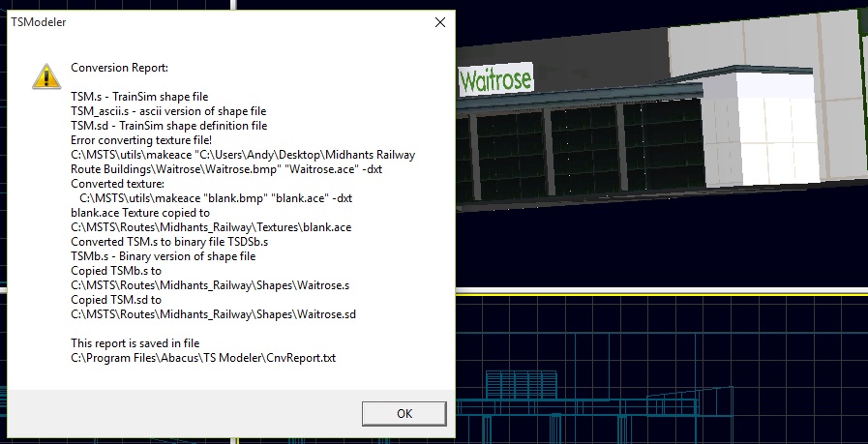This screenshot has width=868, height=444.
Task: Click the wireframe roof unit in the lower viewport
Action: (521, 384)
